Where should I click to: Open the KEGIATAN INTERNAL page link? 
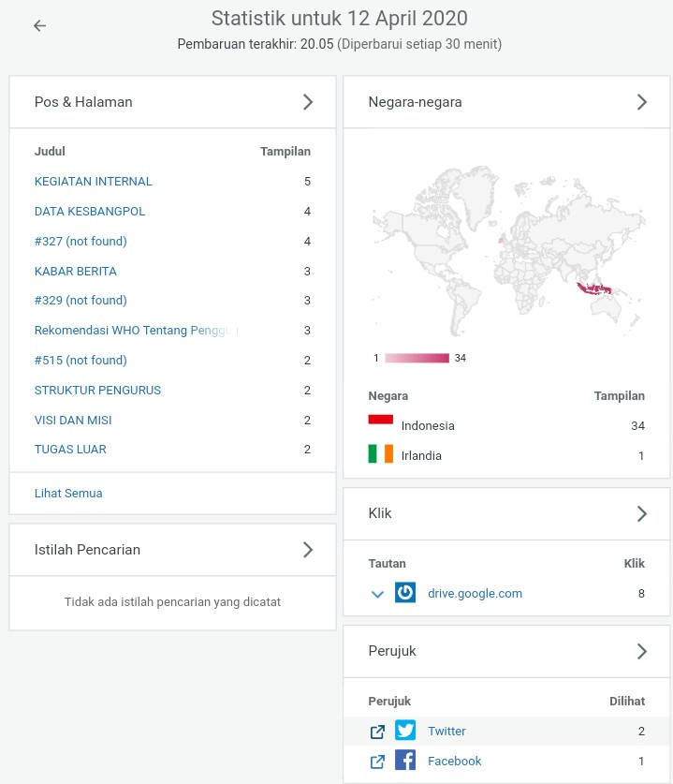[93, 182]
